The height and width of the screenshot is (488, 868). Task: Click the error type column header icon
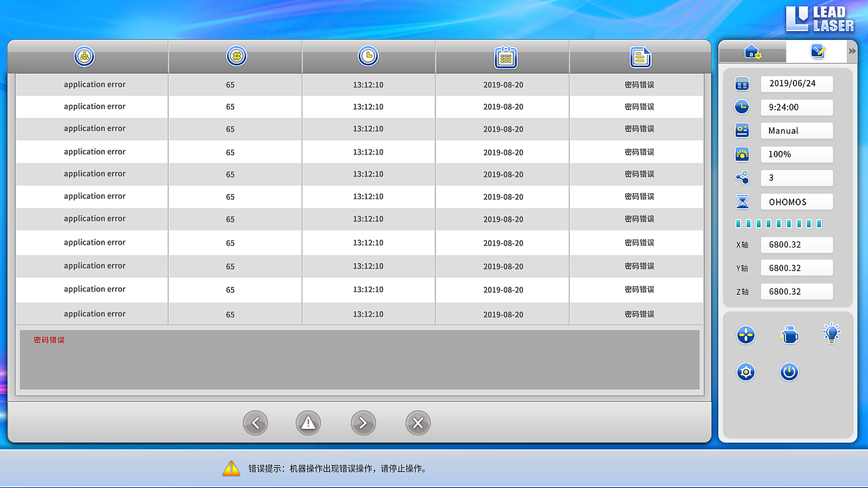(x=84, y=56)
